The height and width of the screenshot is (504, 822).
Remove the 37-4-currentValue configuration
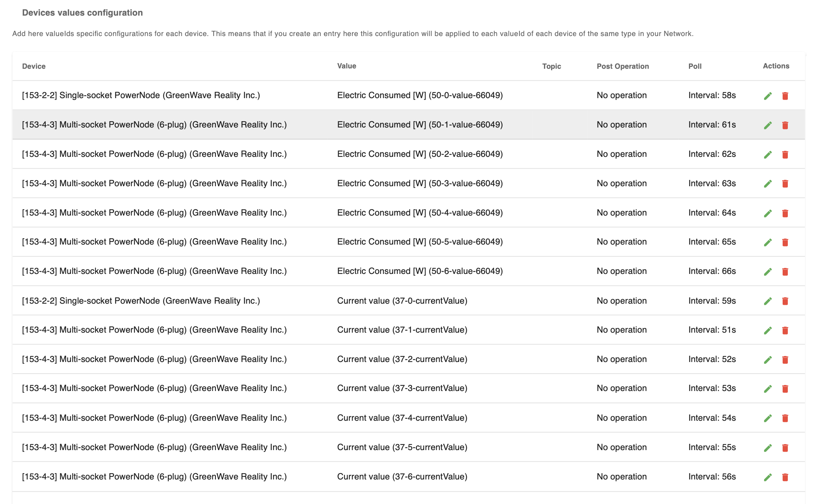click(x=785, y=418)
